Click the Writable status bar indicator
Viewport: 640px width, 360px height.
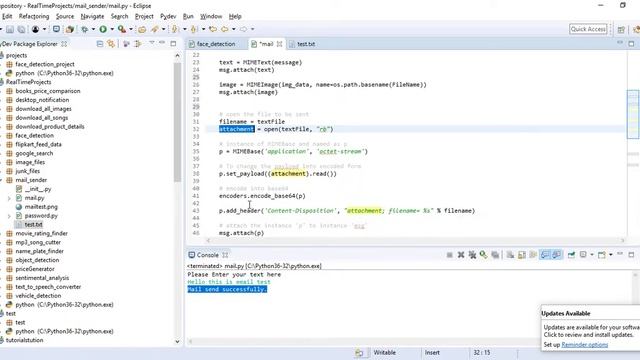(384, 353)
